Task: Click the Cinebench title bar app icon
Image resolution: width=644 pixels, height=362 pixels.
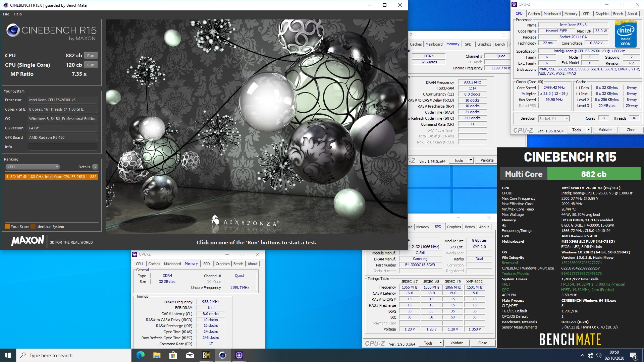Action: coord(5,5)
